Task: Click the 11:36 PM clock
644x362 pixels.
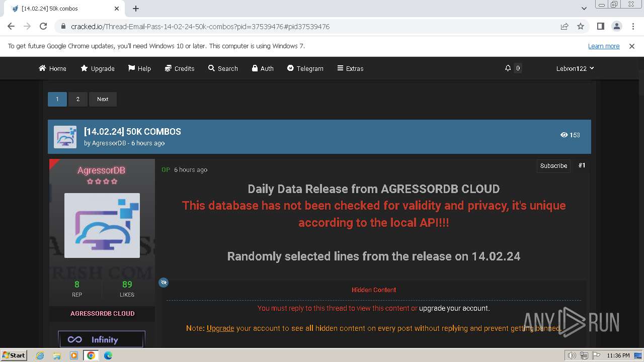Action: [x=618, y=355]
